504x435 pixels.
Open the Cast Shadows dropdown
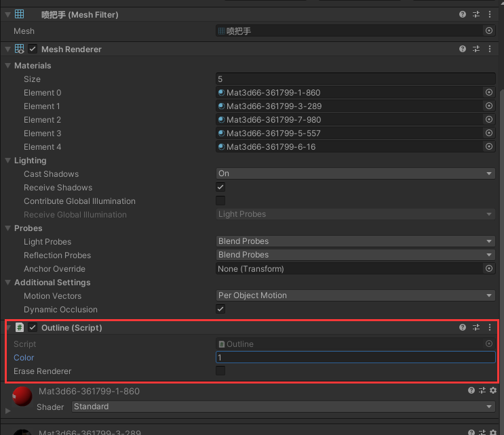coord(355,173)
